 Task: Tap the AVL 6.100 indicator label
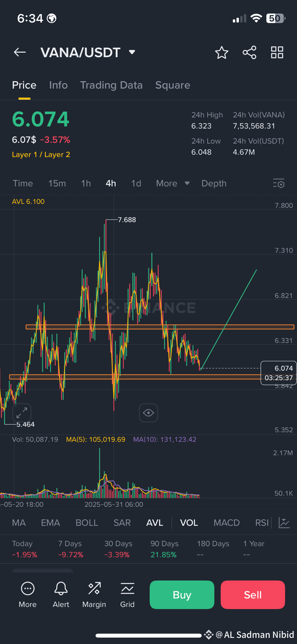click(x=28, y=201)
